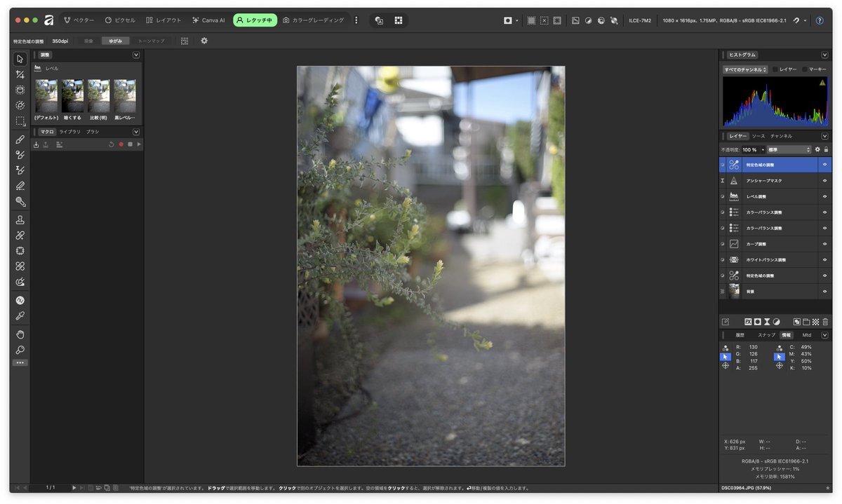Toggle visibility of the 背景 layer
Image resolution: width=842 pixels, height=504 pixels.
click(825, 292)
